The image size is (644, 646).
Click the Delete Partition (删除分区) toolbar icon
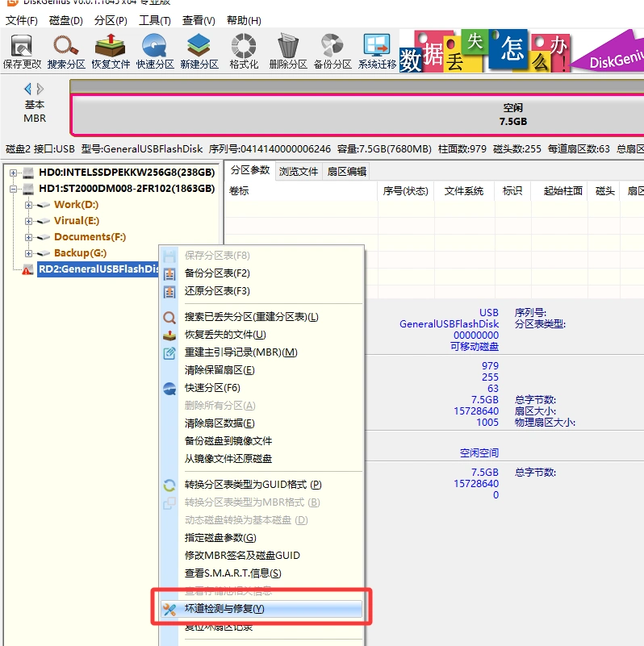288,52
